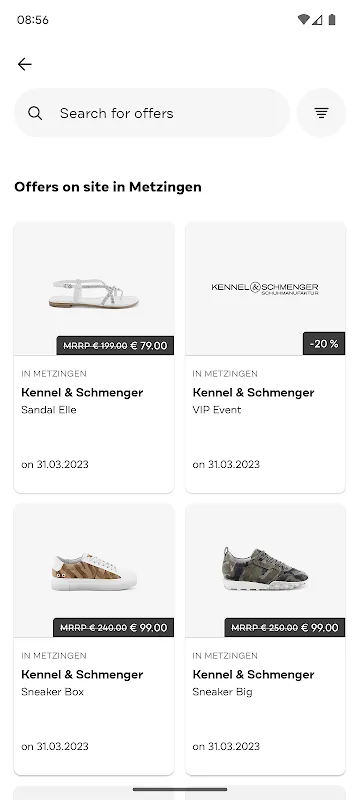Open the filter options icon
The width and height of the screenshot is (360, 800).
click(x=321, y=113)
